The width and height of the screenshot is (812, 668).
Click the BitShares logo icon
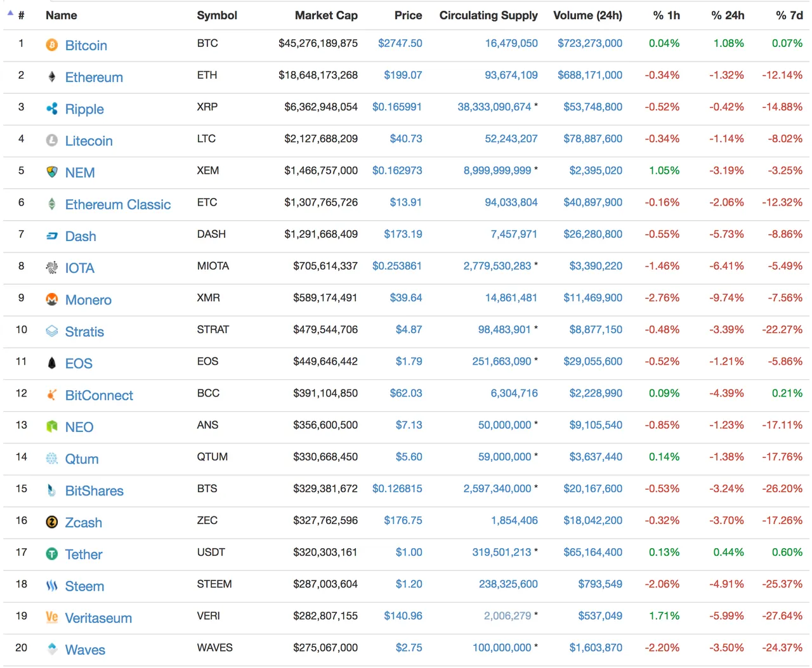[52, 490]
